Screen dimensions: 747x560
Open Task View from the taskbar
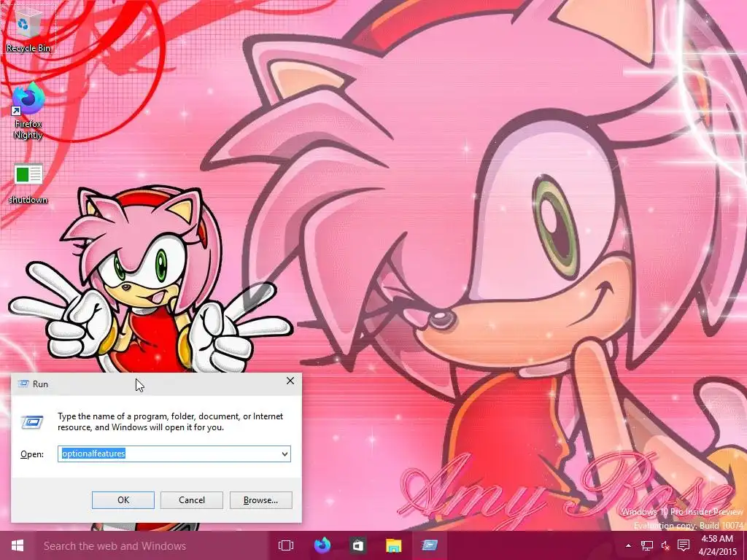pyautogui.click(x=286, y=545)
